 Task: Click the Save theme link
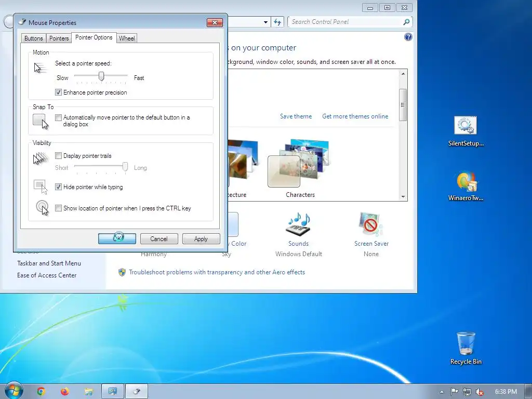[296, 116]
